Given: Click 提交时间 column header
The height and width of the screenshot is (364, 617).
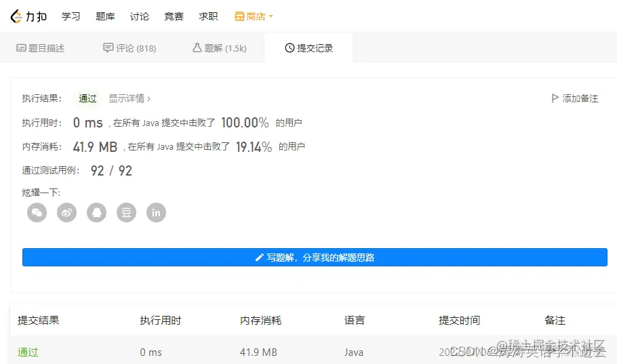Looking at the screenshot, I should click(x=460, y=321).
